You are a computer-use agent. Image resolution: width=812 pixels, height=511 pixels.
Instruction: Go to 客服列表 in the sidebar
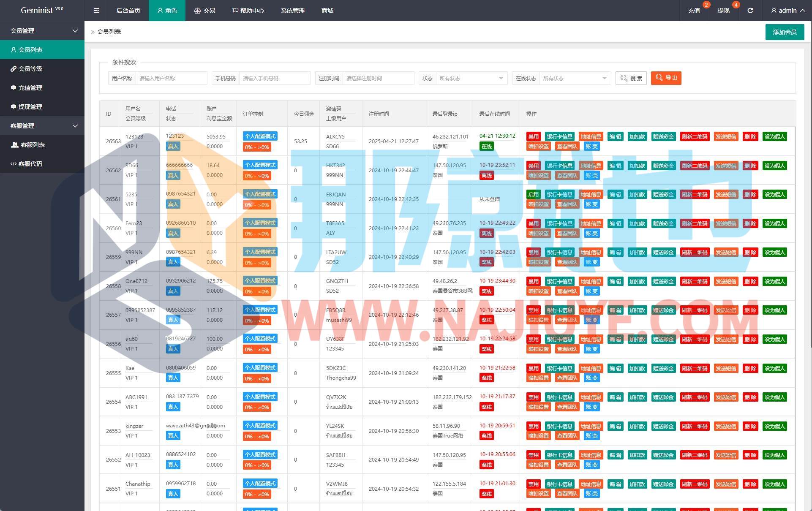[x=33, y=145]
